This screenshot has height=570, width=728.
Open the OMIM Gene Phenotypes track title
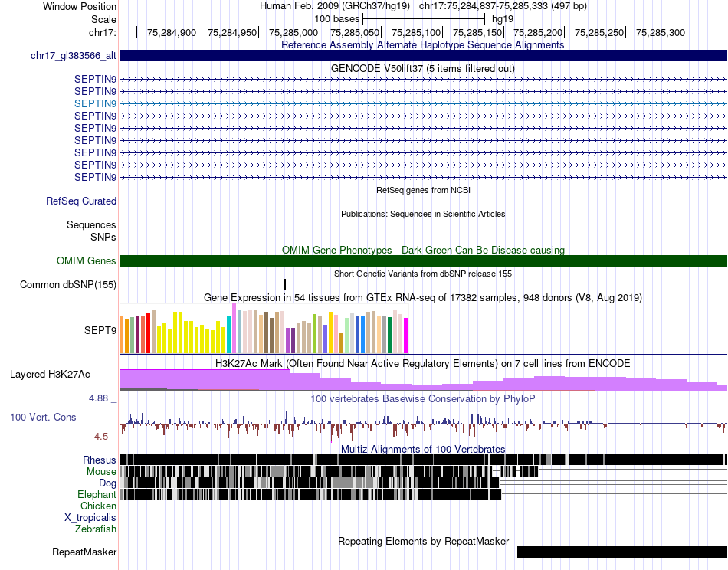coord(423,251)
